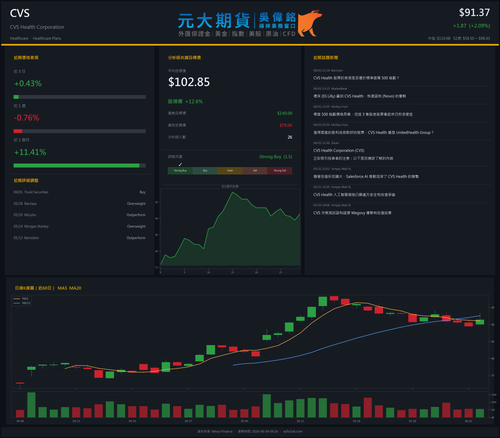Select the yellow Hold segment of rating bar

click(230, 171)
